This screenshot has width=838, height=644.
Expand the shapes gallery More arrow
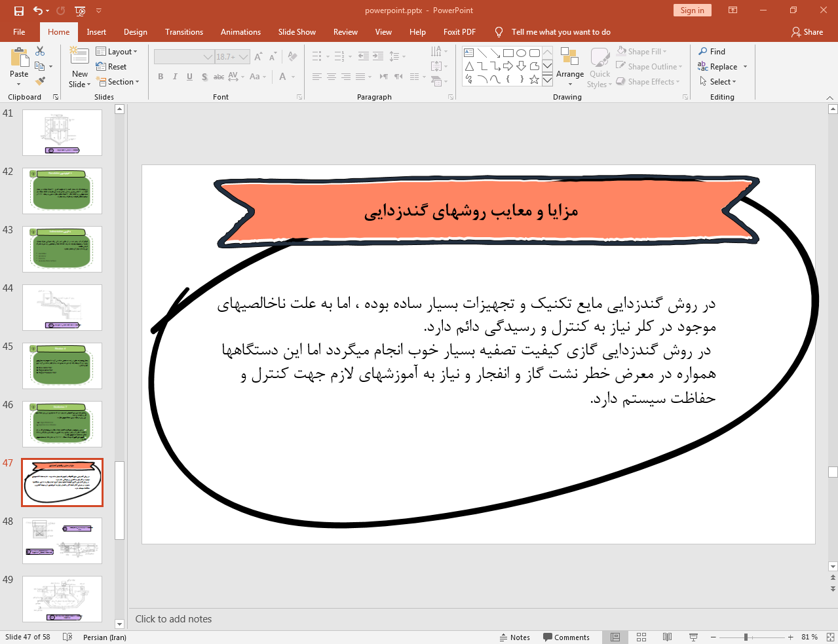click(547, 79)
